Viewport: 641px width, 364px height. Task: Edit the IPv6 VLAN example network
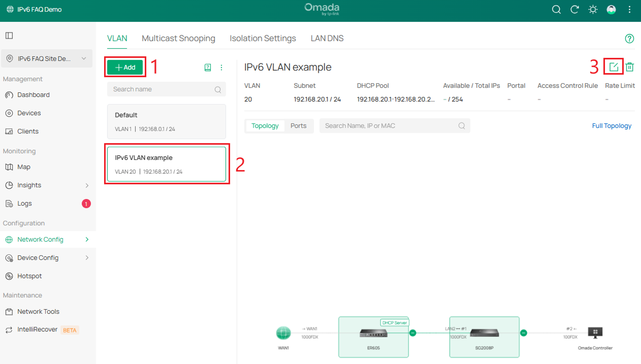coord(613,67)
